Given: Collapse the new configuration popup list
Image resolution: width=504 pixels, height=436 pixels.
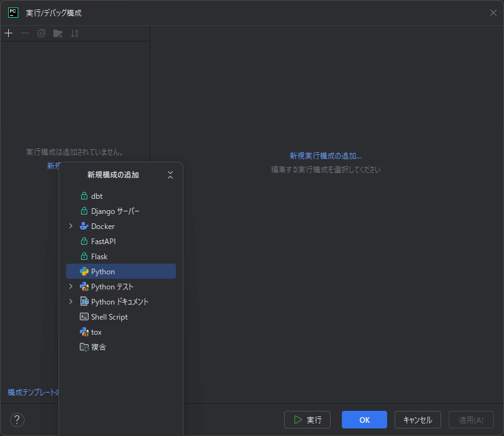Looking at the screenshot, I should pyautogui.click(x=170, y=175).
